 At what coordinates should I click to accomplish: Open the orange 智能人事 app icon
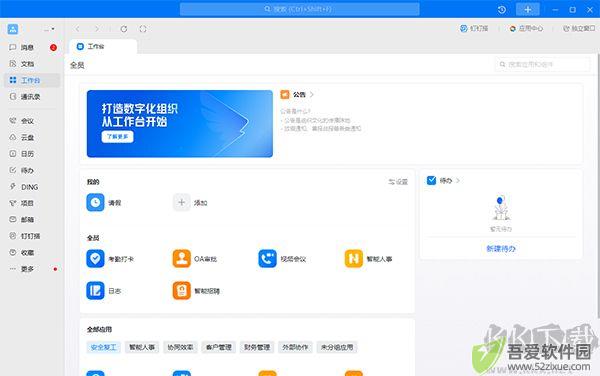[x=354, y=259]
